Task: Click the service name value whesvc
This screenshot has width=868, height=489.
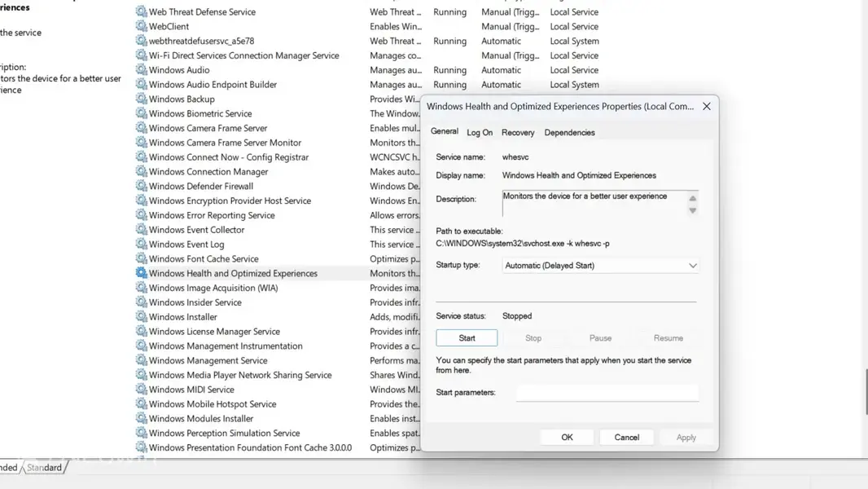Action: pyautogui.click(x=515, y=156)
